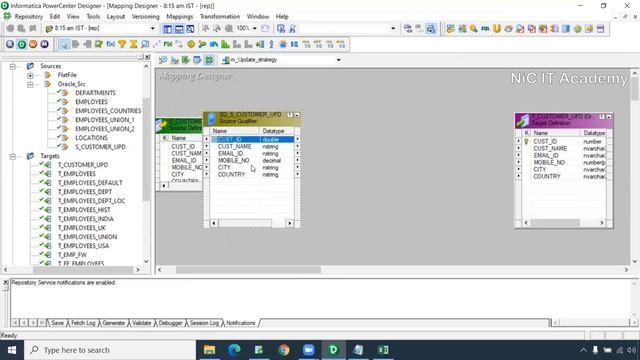Select EMPLOYEES source in navigator tree

click(91, 102)
